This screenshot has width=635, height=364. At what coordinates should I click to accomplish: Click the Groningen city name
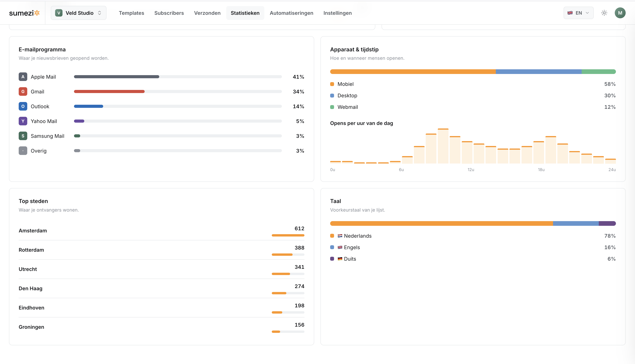coord(31,327)
